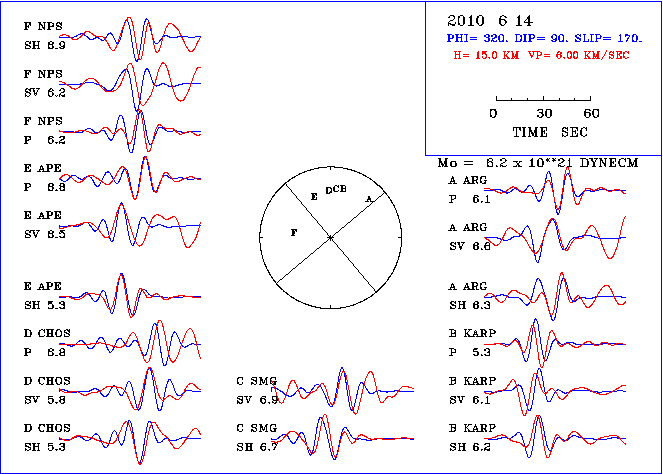Screen dimensions: 663x474
Task: Select the B KARP SH waveform
Action: tap(555, 438)
